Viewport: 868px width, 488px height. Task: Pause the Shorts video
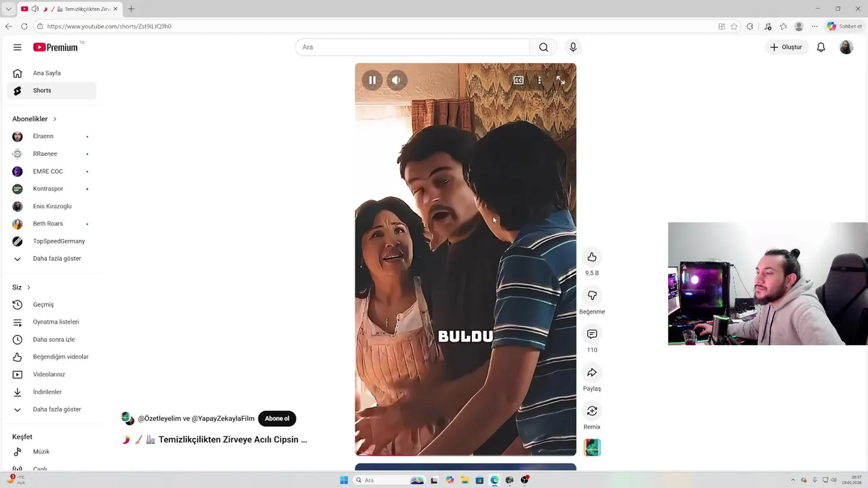point(372,80)
